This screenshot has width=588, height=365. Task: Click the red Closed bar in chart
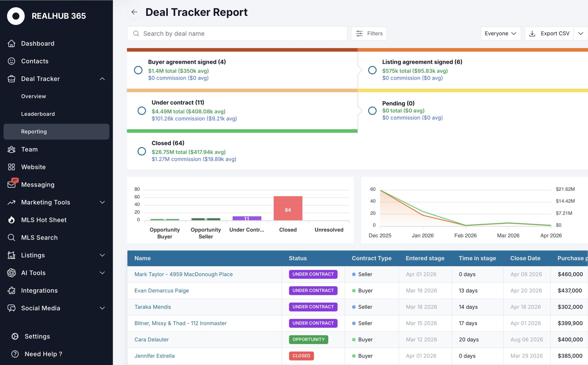(288, 208)
